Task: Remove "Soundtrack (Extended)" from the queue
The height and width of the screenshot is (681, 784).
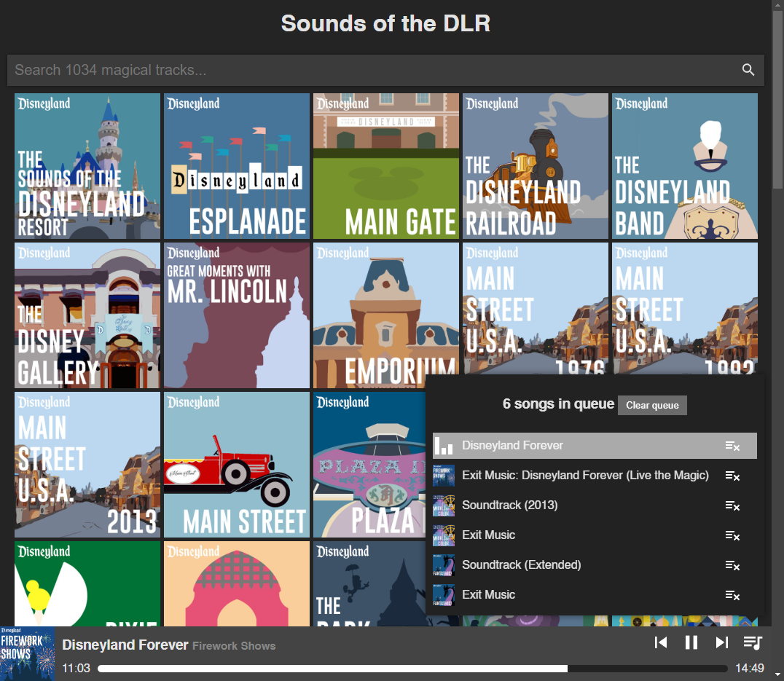Action: 732,565
